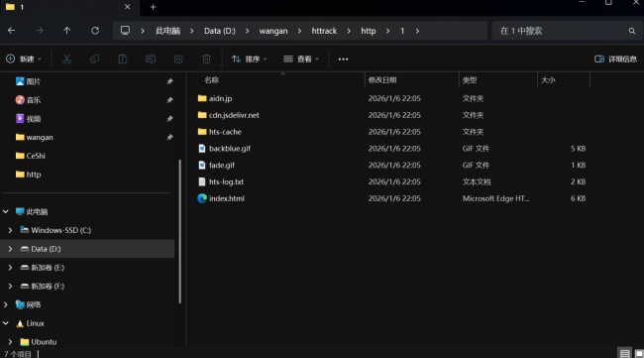Unpin wangan from quick access

click(x=169, y=137)
